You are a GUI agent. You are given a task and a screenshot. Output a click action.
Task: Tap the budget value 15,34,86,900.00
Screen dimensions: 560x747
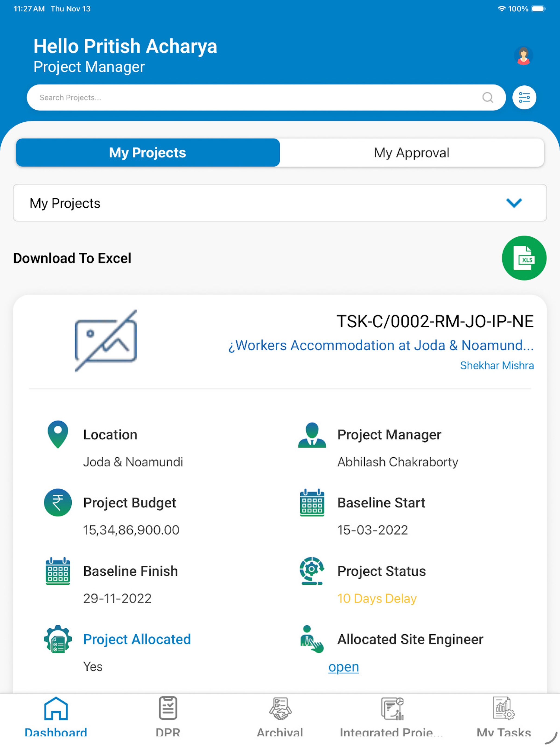coord(131,530)
